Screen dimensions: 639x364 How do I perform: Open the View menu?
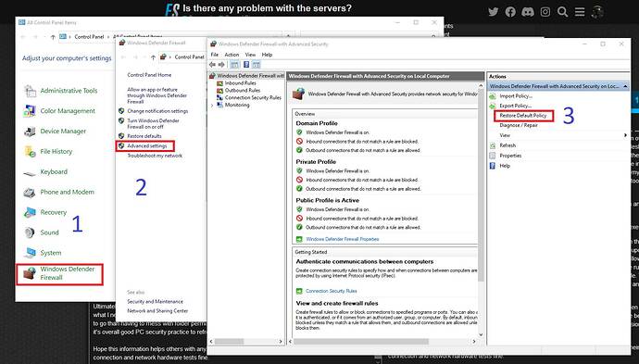point(250,55)
